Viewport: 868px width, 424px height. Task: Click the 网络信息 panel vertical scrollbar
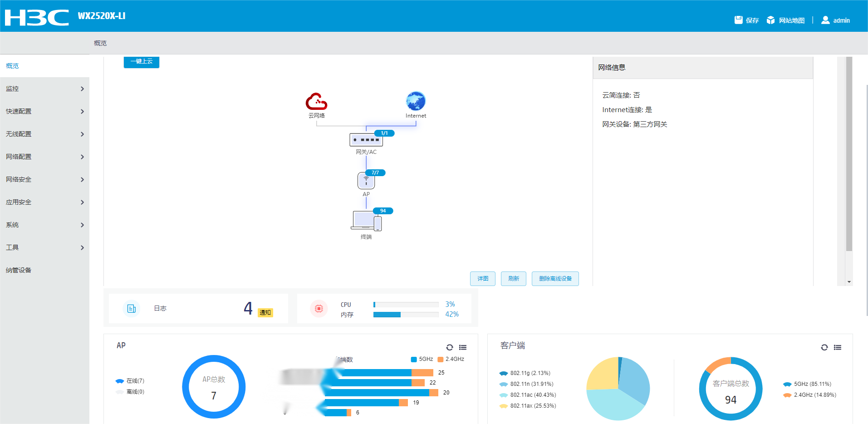[849, 154]
